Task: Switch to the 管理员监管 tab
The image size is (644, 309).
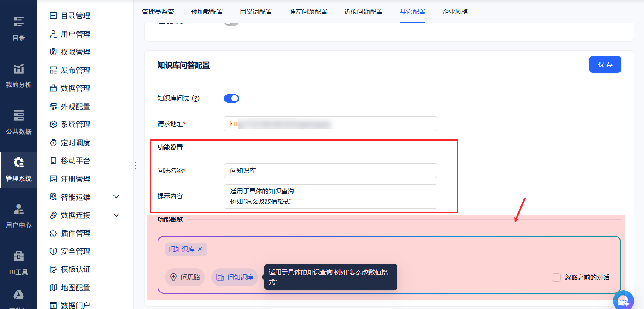Action: tap(158, 12)
